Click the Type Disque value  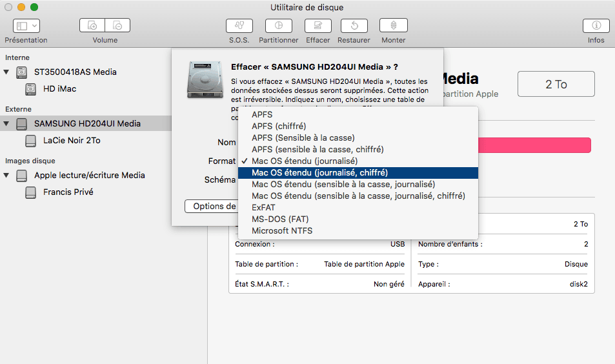(576, 264)
